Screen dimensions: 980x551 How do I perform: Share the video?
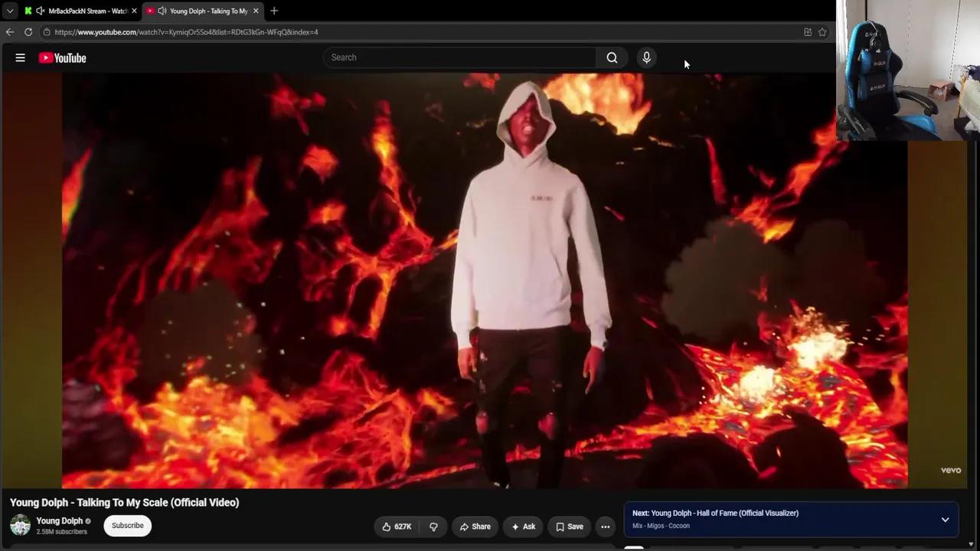(x=475, y=527)
